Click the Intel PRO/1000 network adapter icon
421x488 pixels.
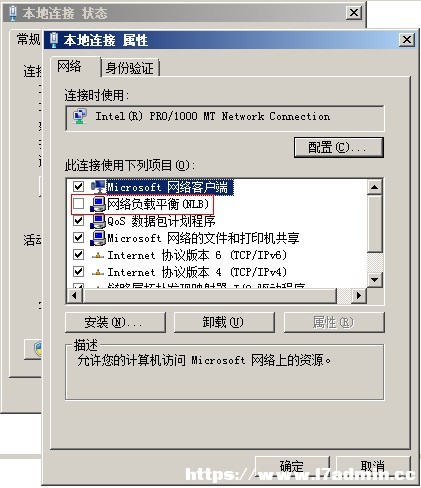click(x=80, y=117)
